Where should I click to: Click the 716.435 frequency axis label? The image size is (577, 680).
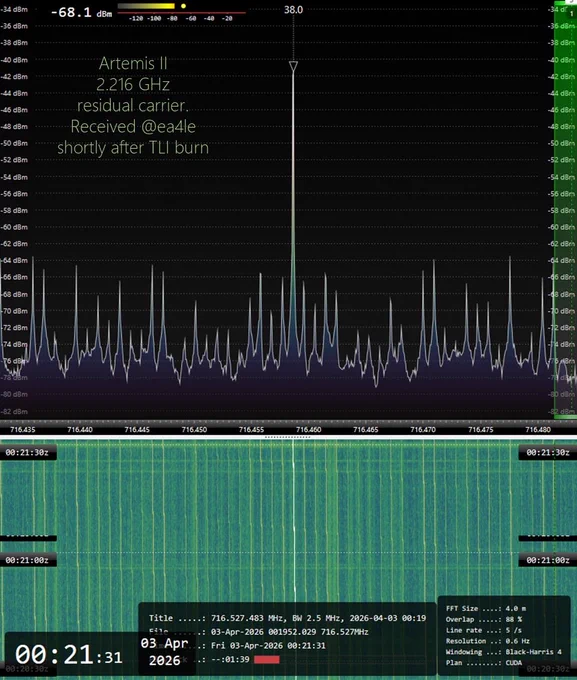tap(23, 429)
